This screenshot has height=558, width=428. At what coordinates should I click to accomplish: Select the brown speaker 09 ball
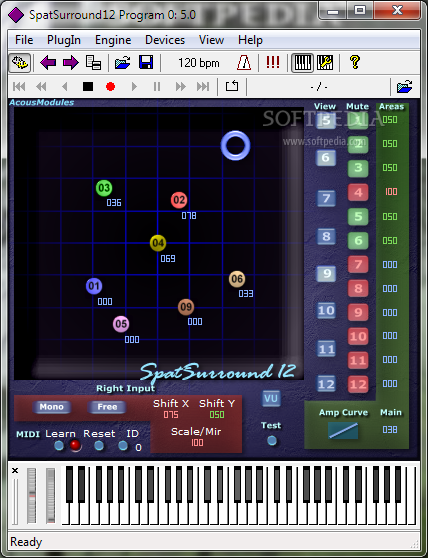(x=186, y=307)
